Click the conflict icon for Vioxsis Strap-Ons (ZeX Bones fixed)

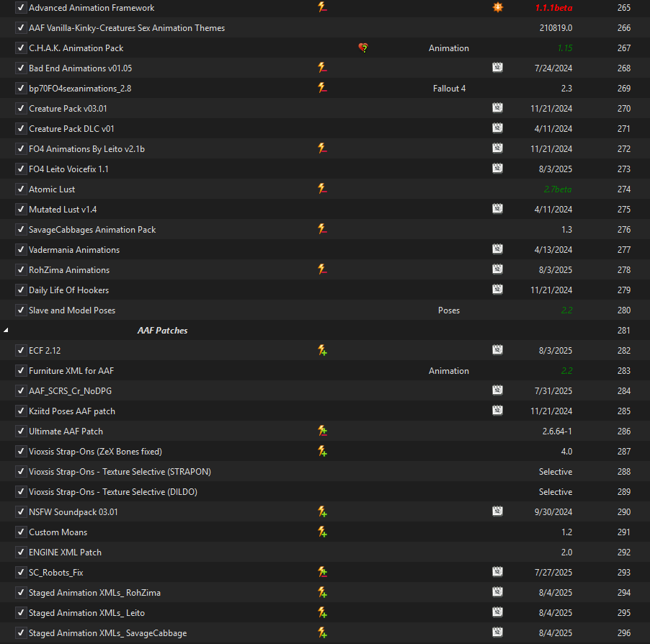pyautogui.click(x=322, y=451)
